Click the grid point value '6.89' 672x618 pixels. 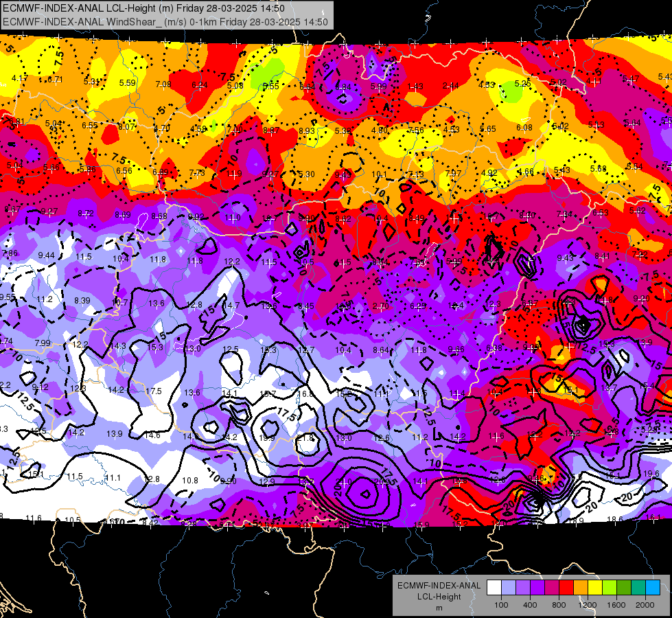[x=161, y=172]
